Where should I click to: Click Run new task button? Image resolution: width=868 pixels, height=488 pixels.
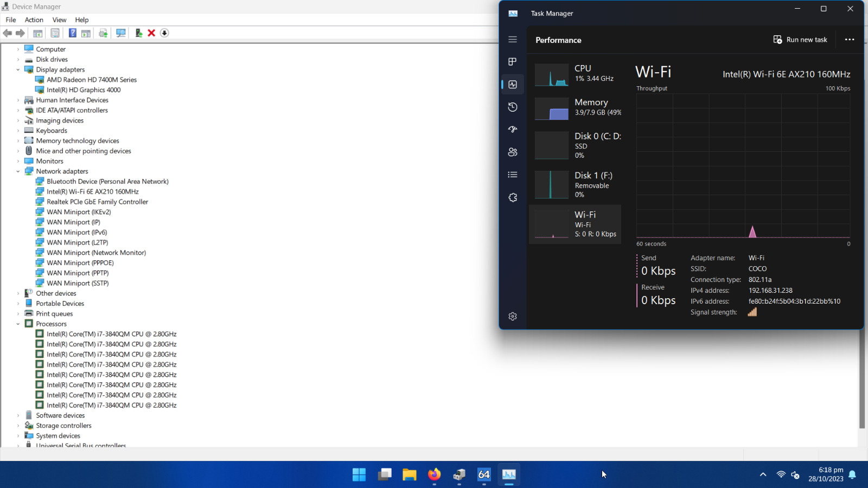800,40
